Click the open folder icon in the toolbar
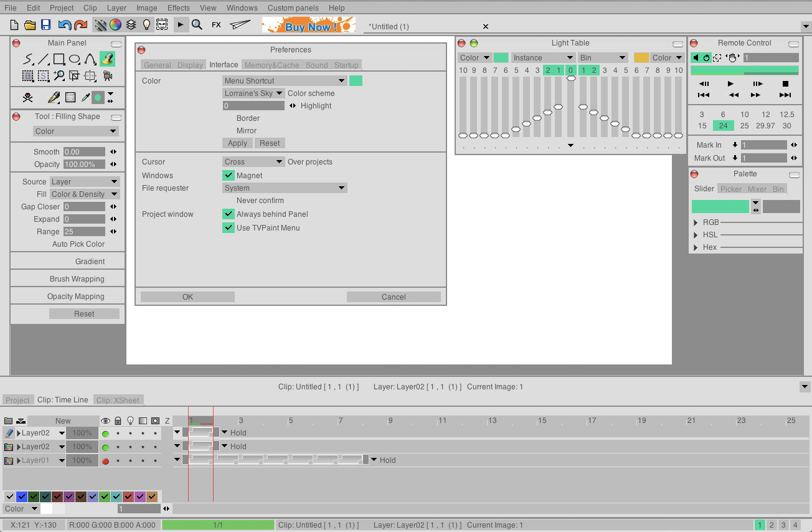The height and width of the screenshot is (532, 812). tap(29, 25)
